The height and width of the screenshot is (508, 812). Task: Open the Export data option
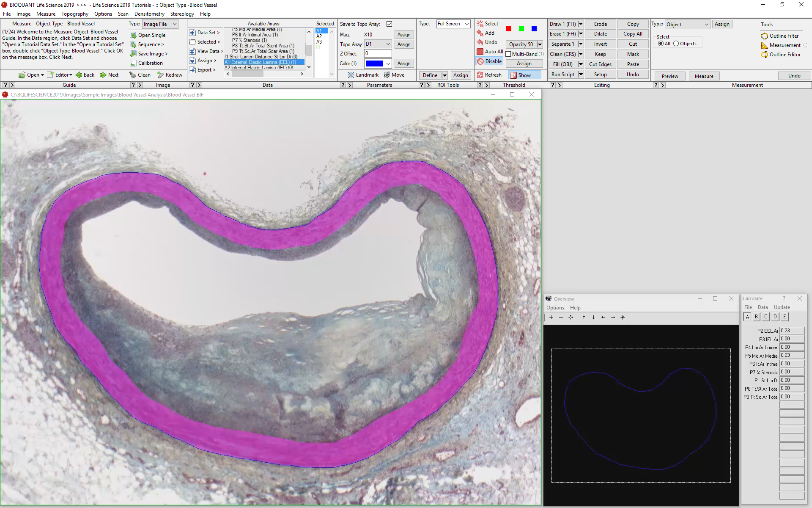pyautogui.click(x=203, y=70)
